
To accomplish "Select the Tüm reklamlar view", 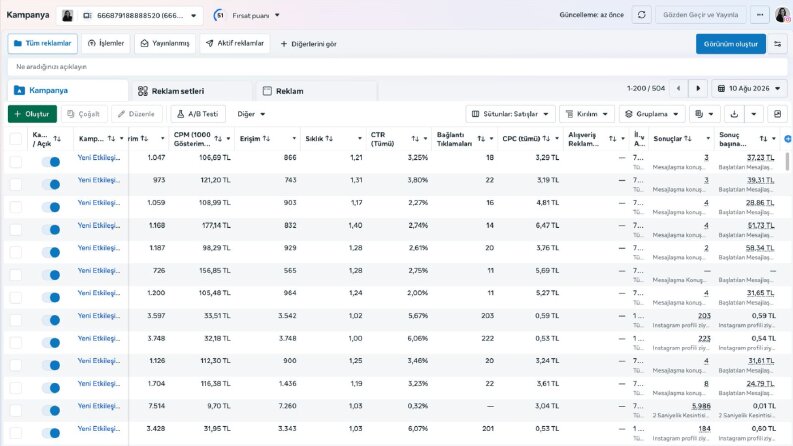I will tap(42, 43).
